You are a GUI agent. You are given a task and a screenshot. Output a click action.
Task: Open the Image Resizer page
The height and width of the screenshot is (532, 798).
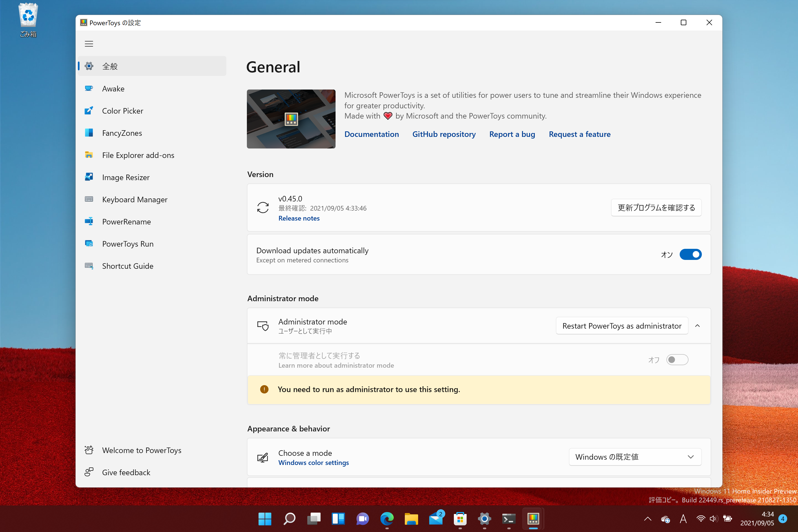(x=126, y=177)
